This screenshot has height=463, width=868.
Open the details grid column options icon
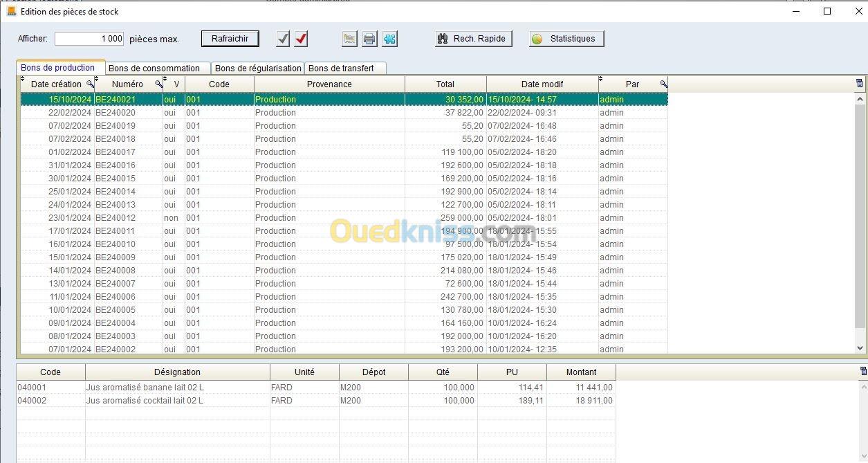coord(862,372)
